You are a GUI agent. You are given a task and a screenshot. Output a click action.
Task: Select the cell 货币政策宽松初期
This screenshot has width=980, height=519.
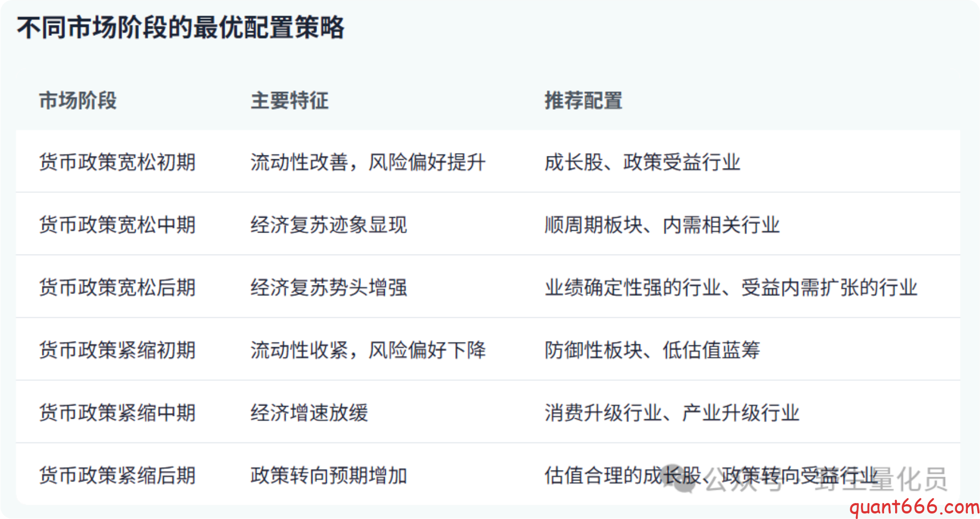point(117,163)
